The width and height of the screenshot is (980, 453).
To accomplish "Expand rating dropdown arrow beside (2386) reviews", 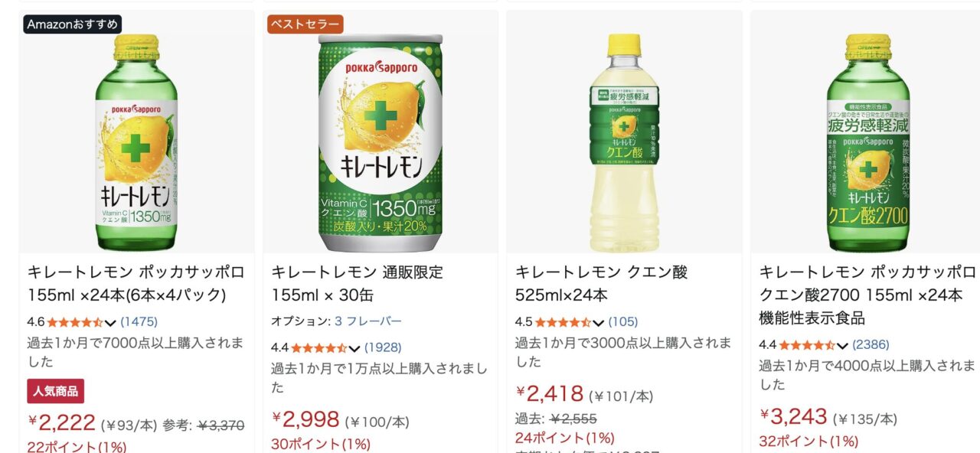I will point(842,346).
